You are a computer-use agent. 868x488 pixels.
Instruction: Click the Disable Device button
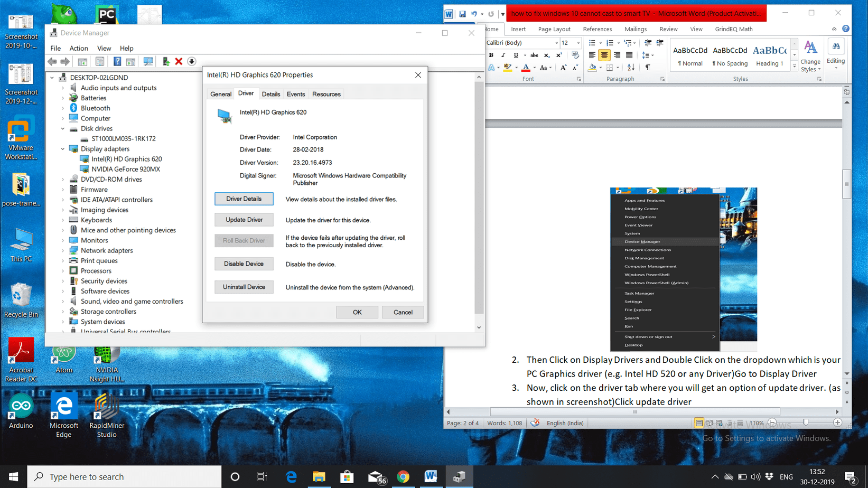click(244, 264)
